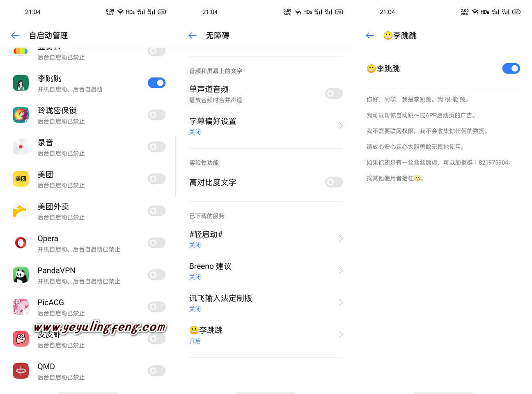
Task: Open 李跳跳 entry under downloaded services
Action: pyautogui.click(x=266, y=335)
